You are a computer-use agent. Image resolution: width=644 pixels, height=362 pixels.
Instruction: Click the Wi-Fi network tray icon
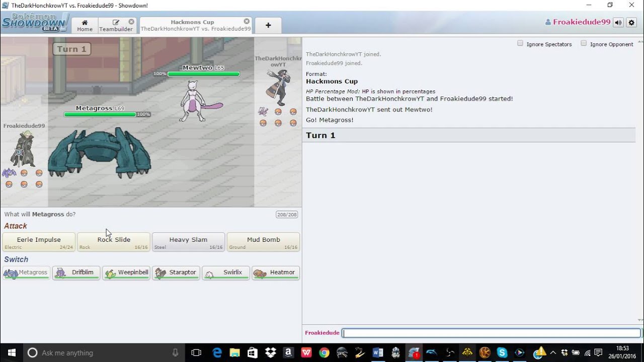coord(587,353)
